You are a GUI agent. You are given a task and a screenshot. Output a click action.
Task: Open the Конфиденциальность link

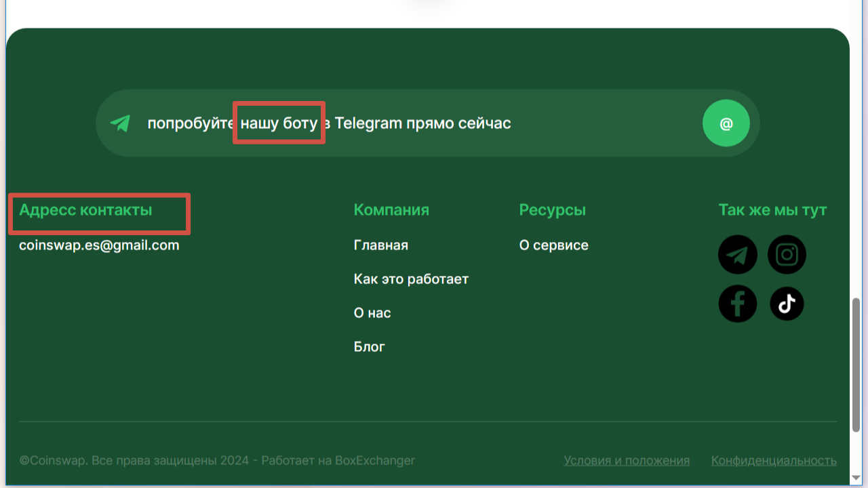[774, 461]
